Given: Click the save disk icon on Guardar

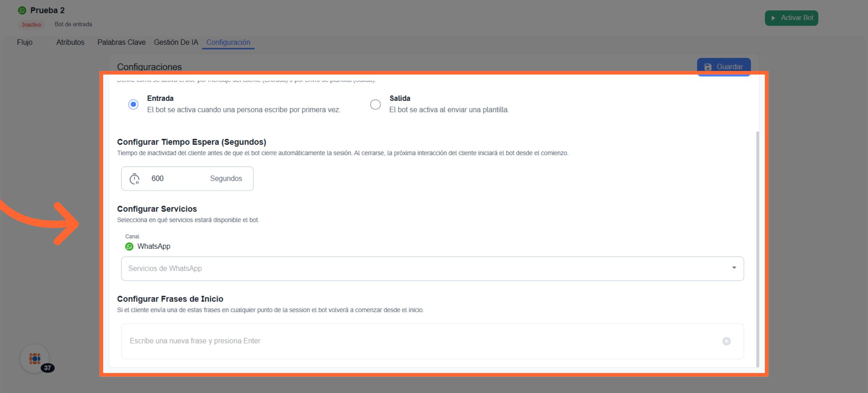Looking at the screenshot, I should coord(708,67).
